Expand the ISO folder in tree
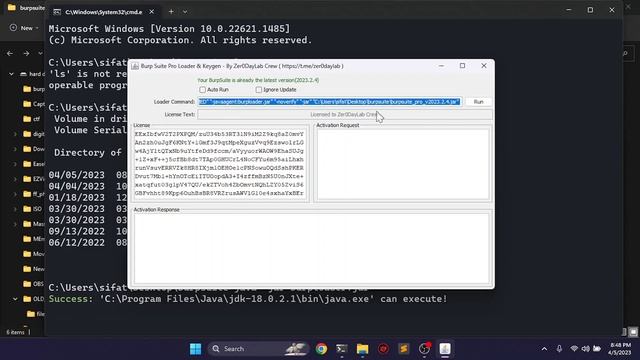This screenshot has width=640, height=360. pyautogui.click(x=15, y=209)
